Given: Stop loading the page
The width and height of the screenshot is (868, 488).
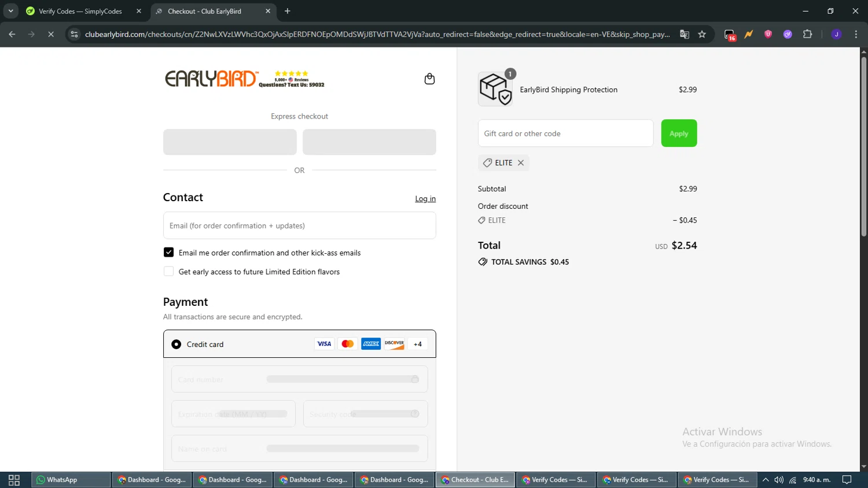Looking at the screenshot, I should tap(51, 34).
